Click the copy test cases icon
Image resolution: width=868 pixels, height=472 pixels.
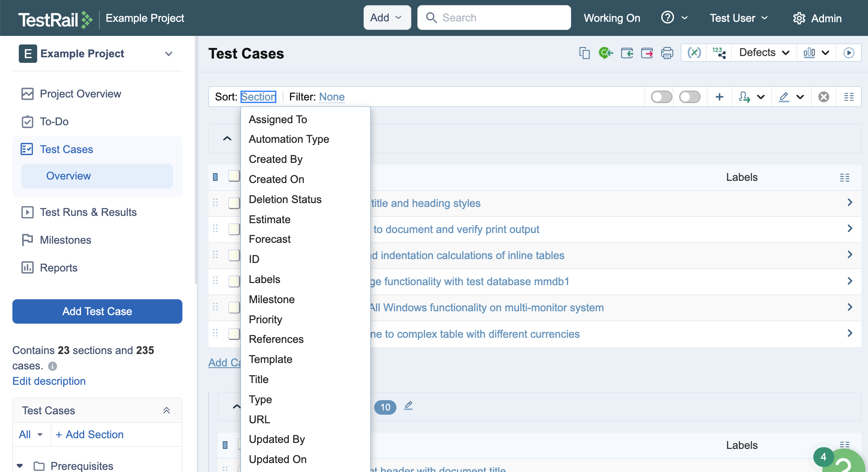tap(584, 53)
